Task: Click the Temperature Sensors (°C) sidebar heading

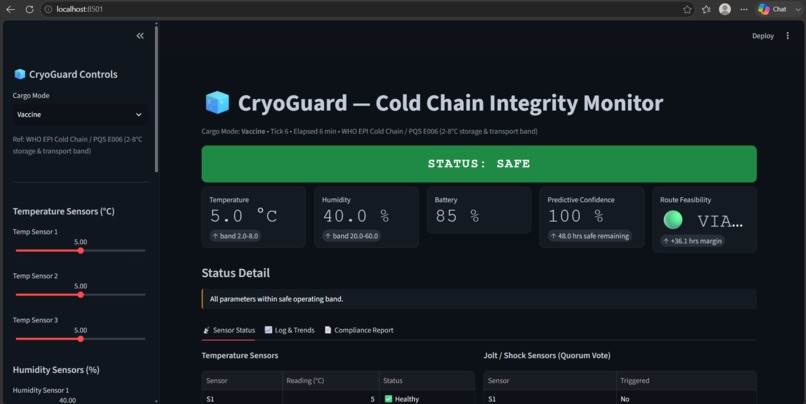Action: point(64,211)
